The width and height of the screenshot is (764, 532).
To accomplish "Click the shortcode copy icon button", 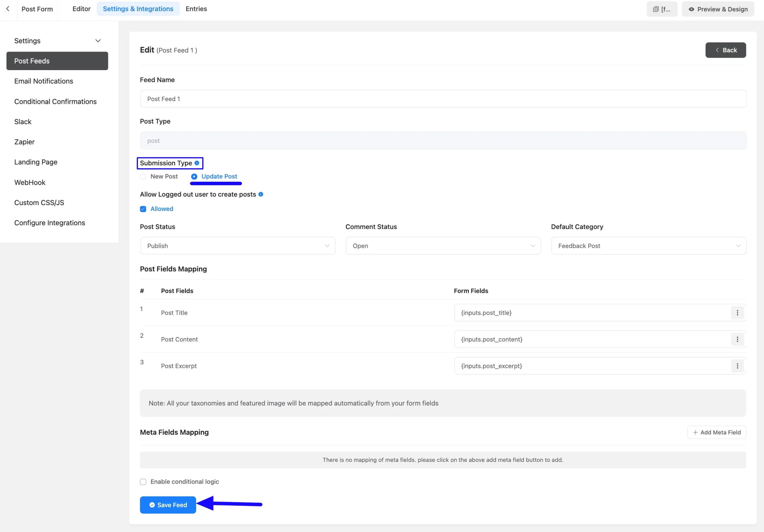I will (662, 9).
